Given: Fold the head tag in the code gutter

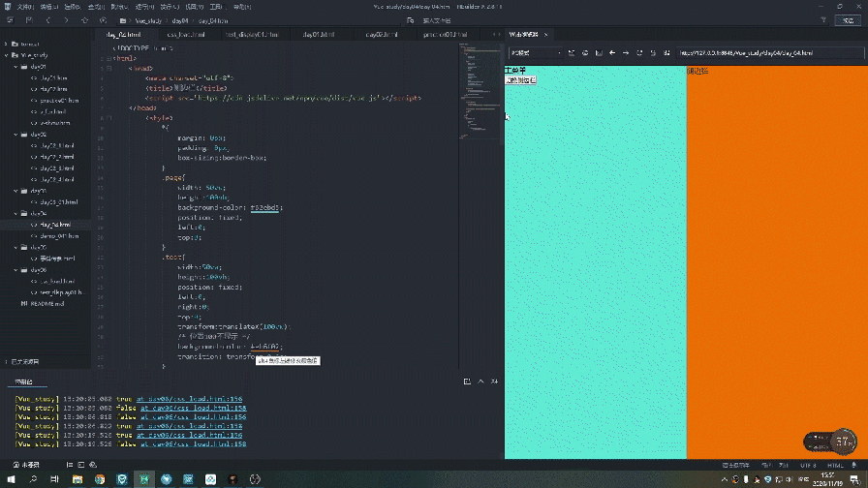Looking at the screenshot, I should pyautogui.click(x=109, y=69).
